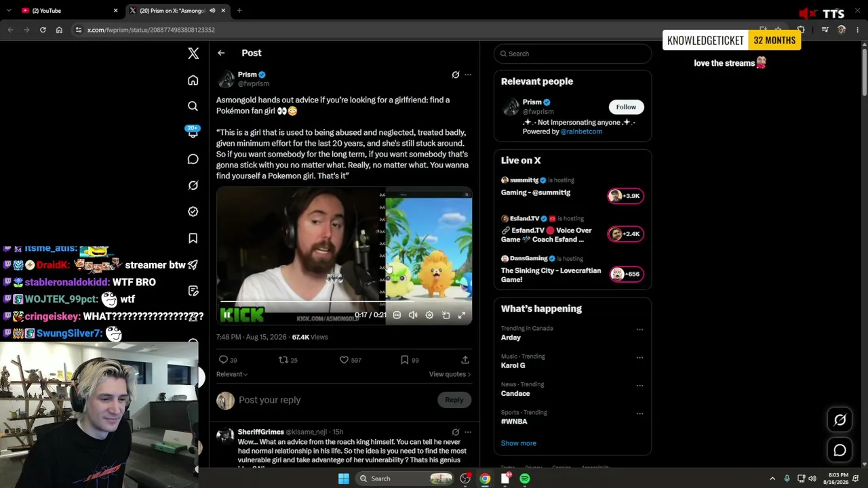This screenshot has height=488, width=868.
Task: Open picture-in-picture on the video
Action: (446, 315)
